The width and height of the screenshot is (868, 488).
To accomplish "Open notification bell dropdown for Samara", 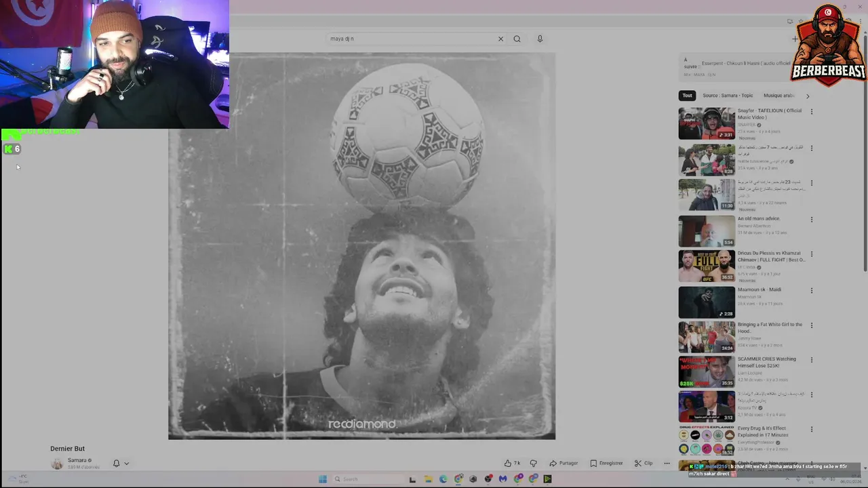I will click(121, 464).
